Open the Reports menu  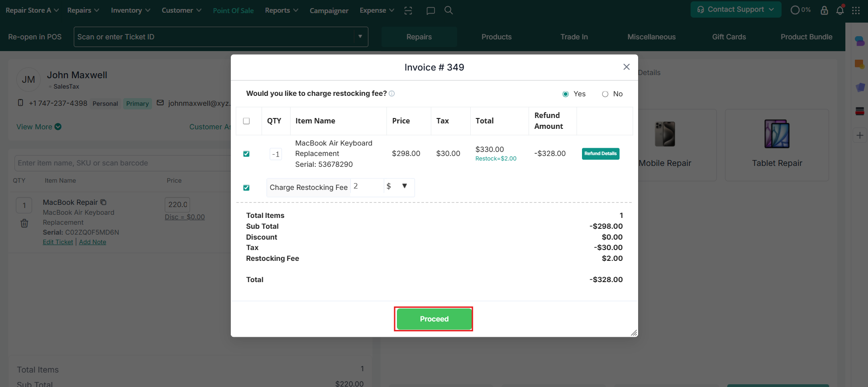(281, 10)
